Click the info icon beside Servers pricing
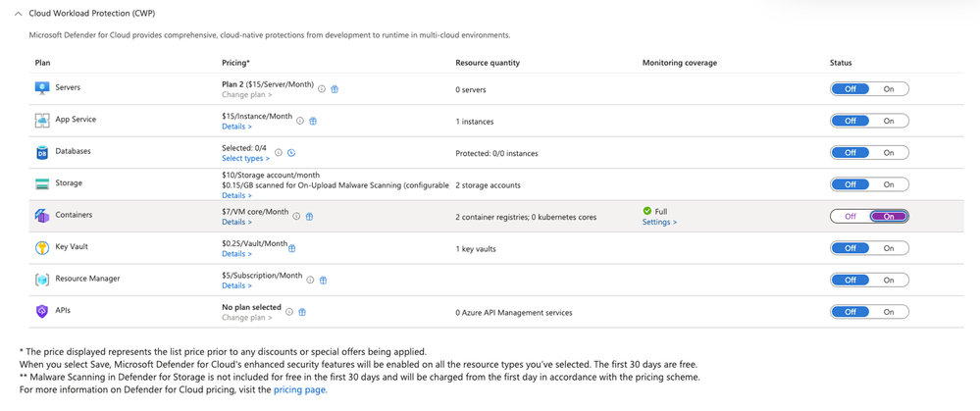Viewport: 980px width, 411px height. click(x=322, y=89)
